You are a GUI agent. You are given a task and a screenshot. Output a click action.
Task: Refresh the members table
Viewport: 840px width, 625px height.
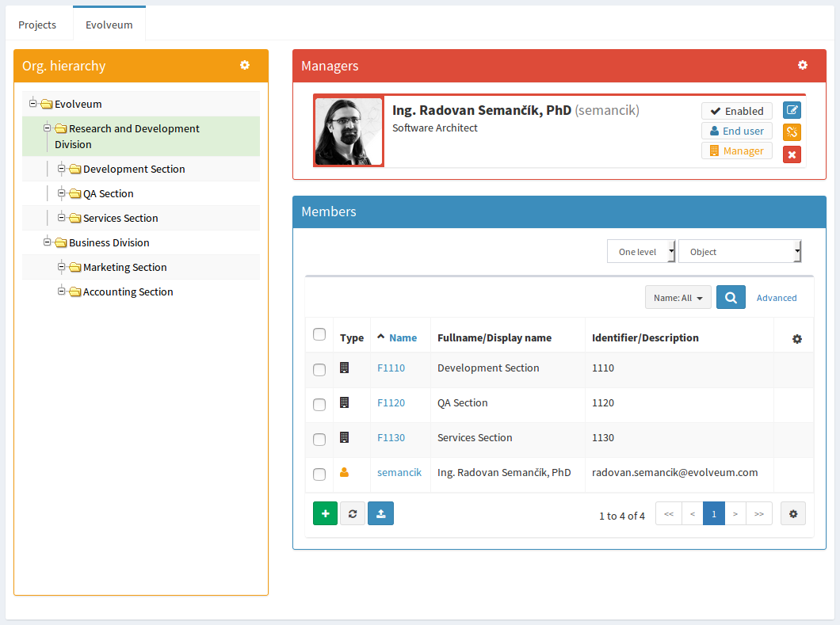click(x=353, y=513)
